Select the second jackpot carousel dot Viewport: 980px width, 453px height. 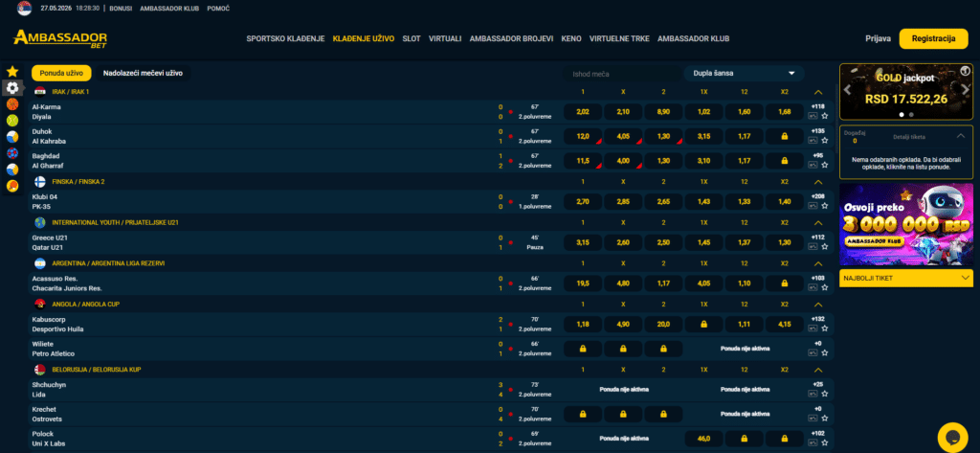point(911,115)
